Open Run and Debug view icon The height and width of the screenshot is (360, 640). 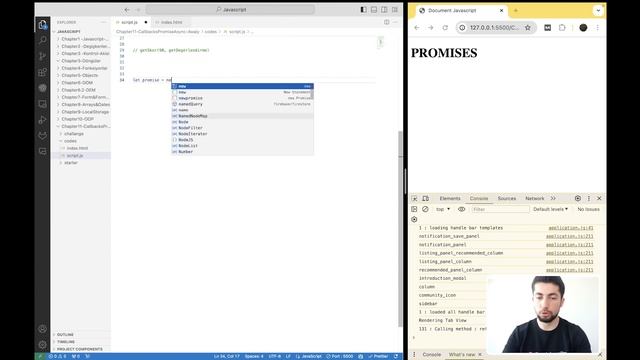pos(42,120)
